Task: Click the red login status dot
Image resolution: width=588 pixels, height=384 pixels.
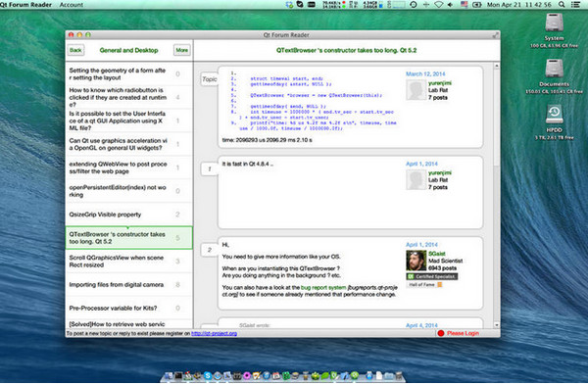Action: (441, 333)
